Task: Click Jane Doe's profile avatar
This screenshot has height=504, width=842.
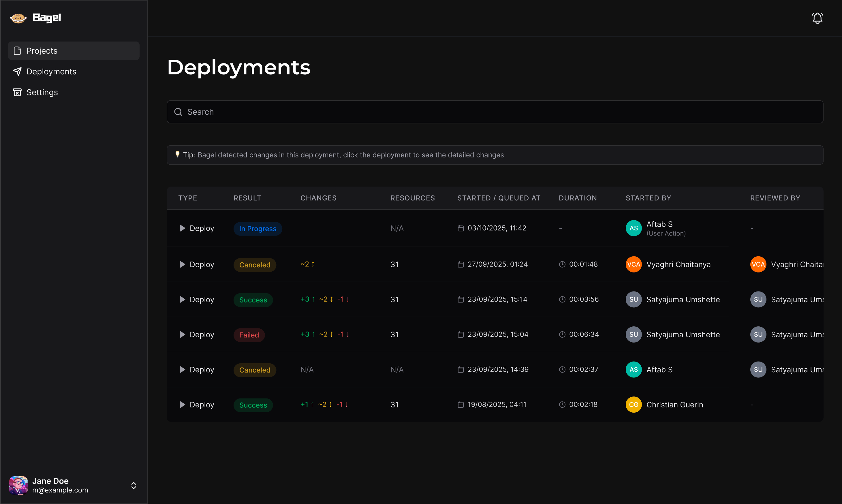Action: [18, 485]
